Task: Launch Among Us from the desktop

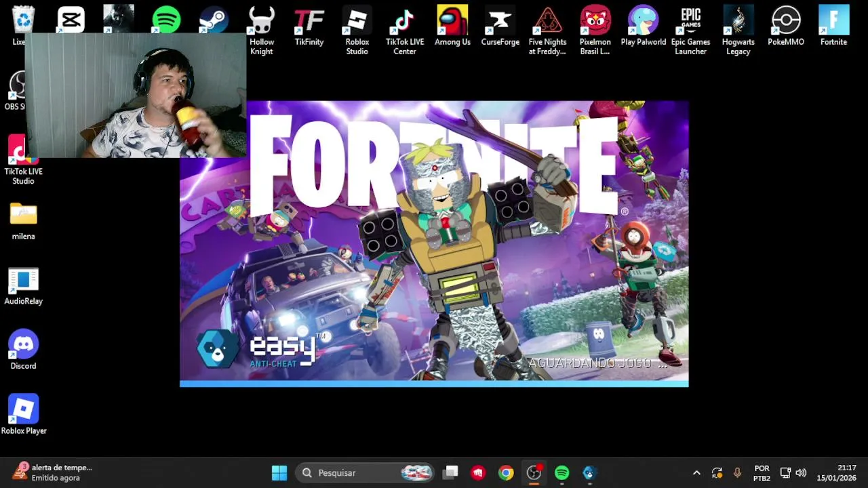Action: click(x=452, y=26)
